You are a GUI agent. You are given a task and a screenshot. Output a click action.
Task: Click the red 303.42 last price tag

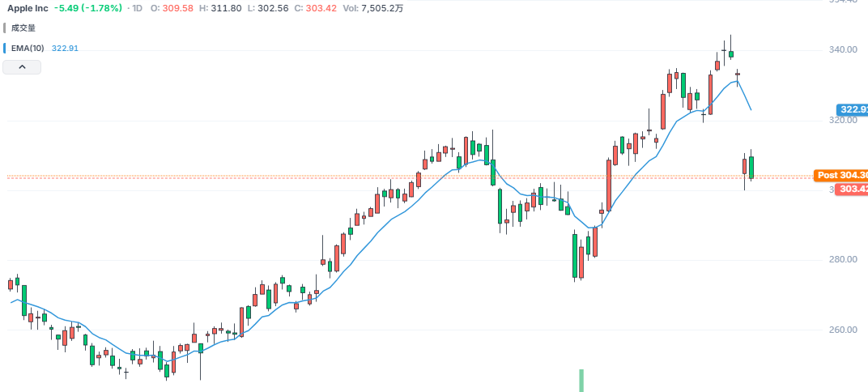(x=851, y=189)
